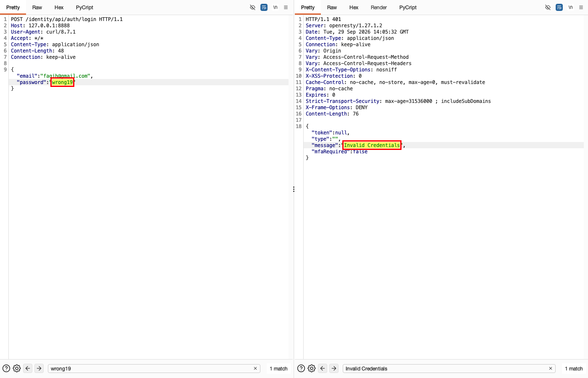Open request search settings gear

(x=17, y=368)
